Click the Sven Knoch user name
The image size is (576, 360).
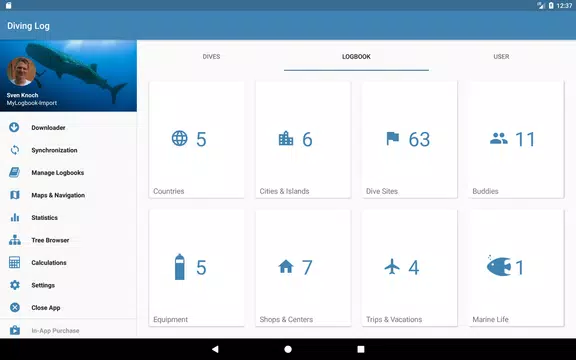tap(22, 95)
